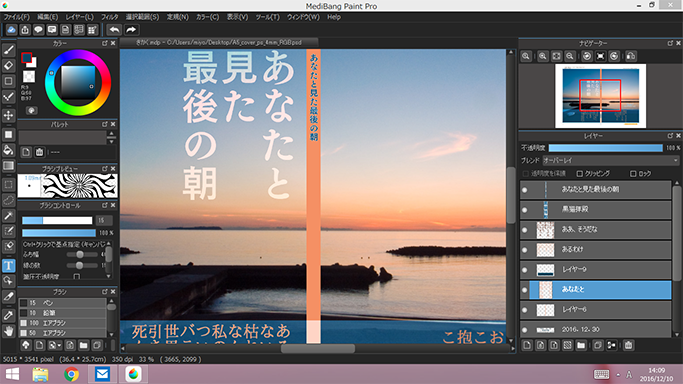Redo the last action

pyautogui.click(x=131, y=30)
